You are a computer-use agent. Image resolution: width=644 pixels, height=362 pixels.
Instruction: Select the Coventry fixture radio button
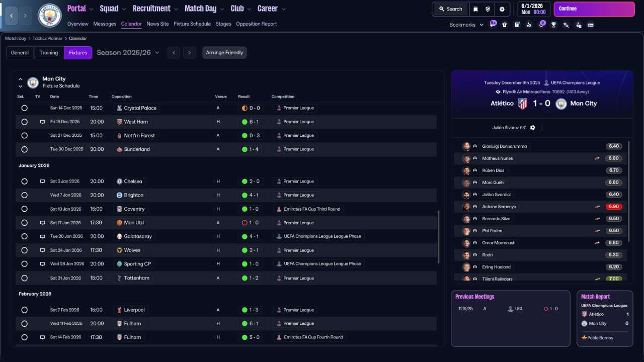click(24, 209)
